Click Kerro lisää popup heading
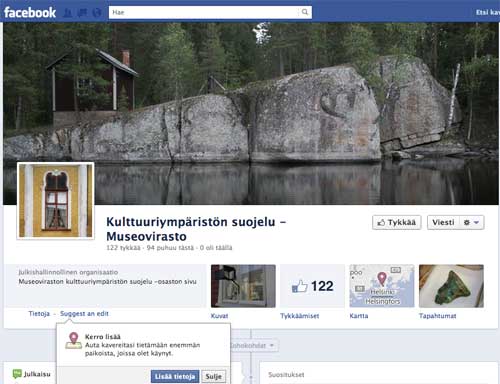500x384 pixels. 103,337
